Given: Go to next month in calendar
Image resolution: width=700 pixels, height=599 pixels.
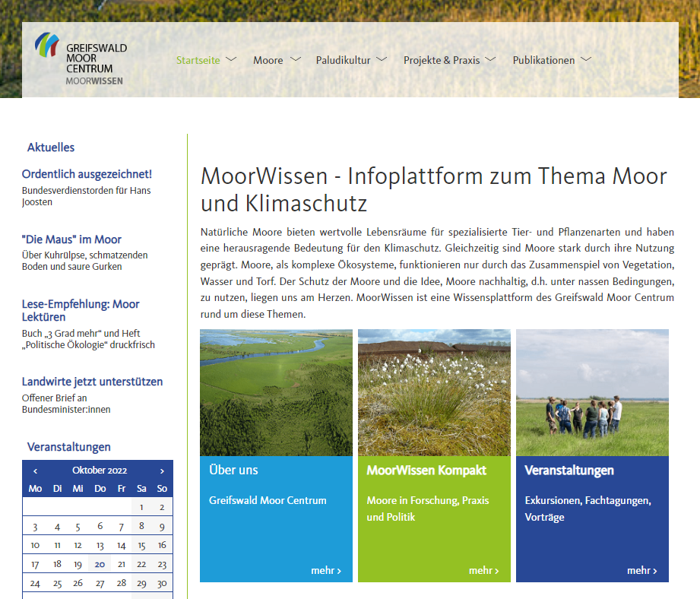Looking at the screenshot, I should click(162, 471).
